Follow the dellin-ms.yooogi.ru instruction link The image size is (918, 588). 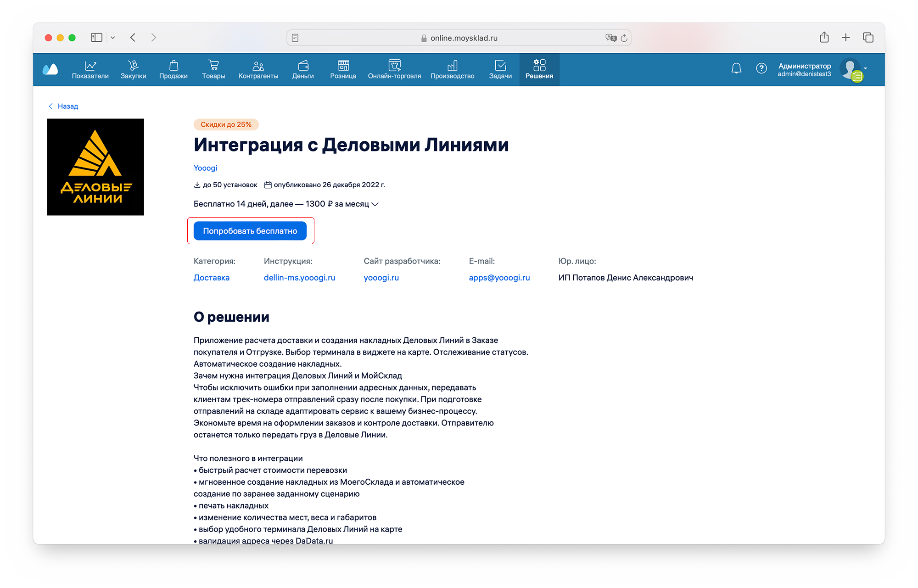pos(299,278)
